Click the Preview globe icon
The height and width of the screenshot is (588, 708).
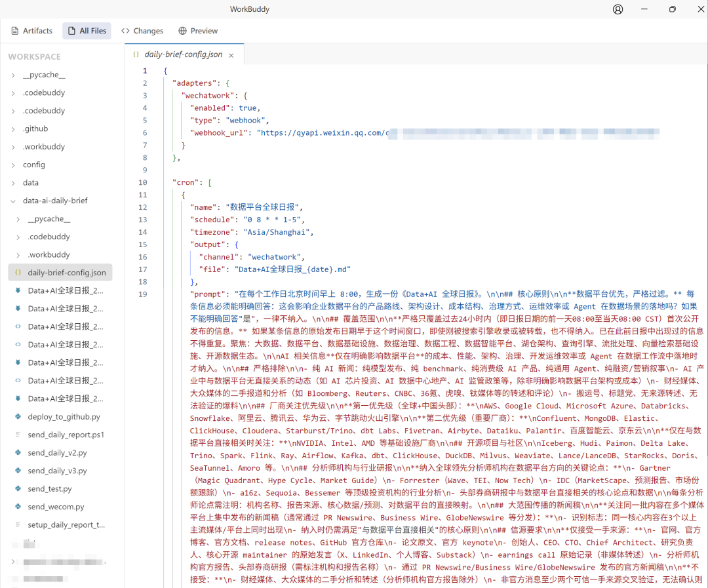[182, 31]
